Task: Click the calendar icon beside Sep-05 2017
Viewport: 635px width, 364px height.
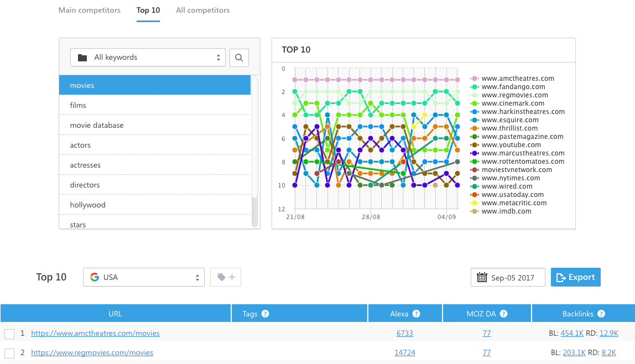Action: [482, 277]
